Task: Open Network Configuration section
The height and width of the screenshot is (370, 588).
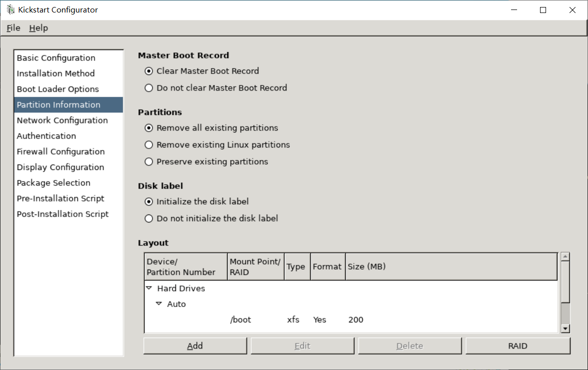Action: [x=68, y=120]
